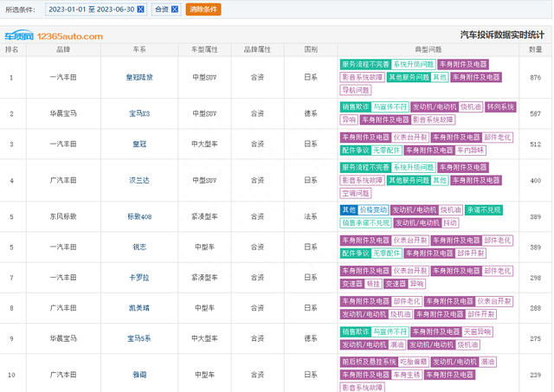
Task: Open the 宝马X3 car series link
Action: [x=139, y=113]
